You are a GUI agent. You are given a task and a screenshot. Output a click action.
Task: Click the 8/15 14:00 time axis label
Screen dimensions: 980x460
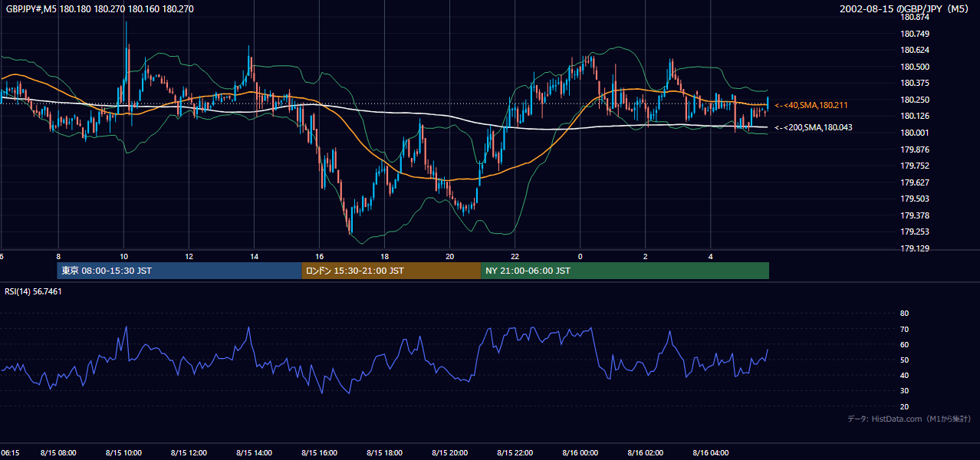[255, 453]
